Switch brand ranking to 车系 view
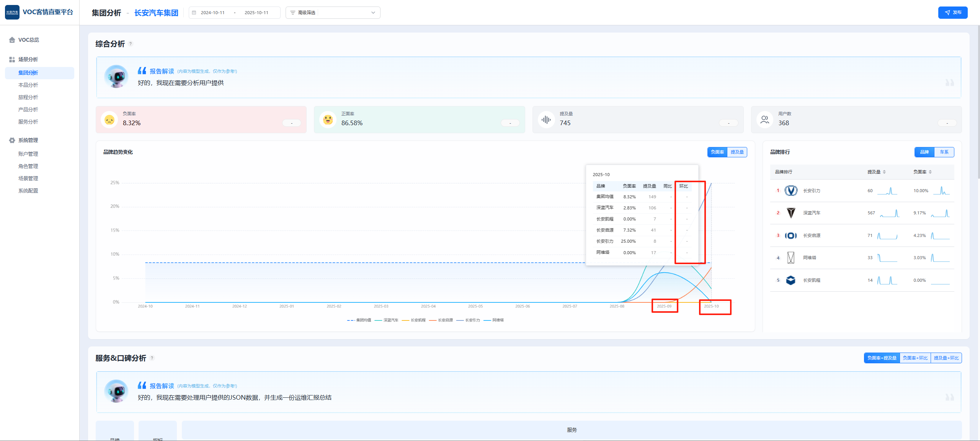 (x=944, y=152)
